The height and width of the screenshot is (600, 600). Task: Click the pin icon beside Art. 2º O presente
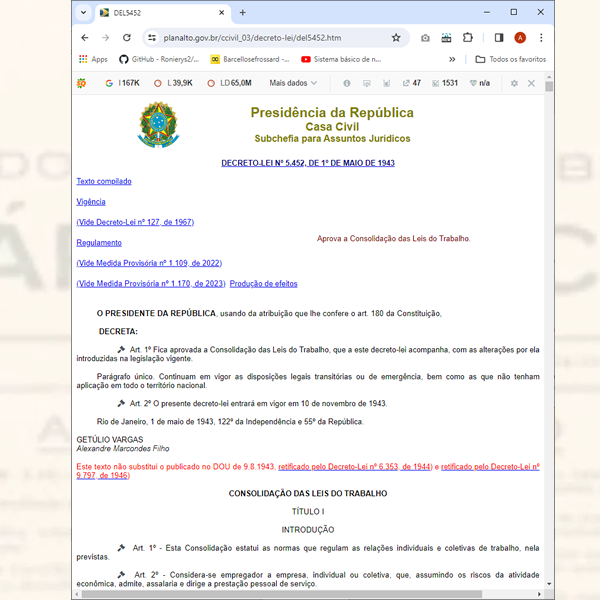(121, 403)
